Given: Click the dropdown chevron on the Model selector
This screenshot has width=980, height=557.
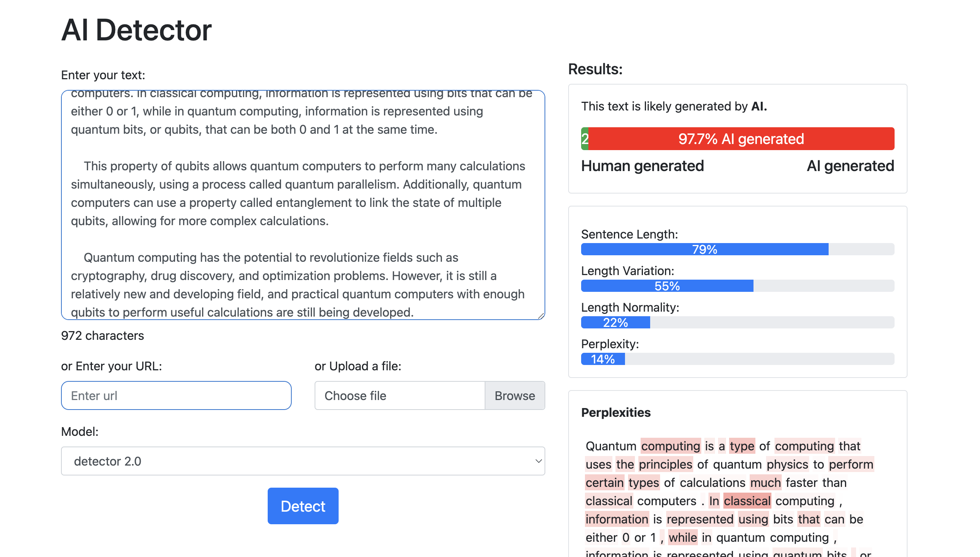Looking at the screenshot, I should [x=538, y=461].
